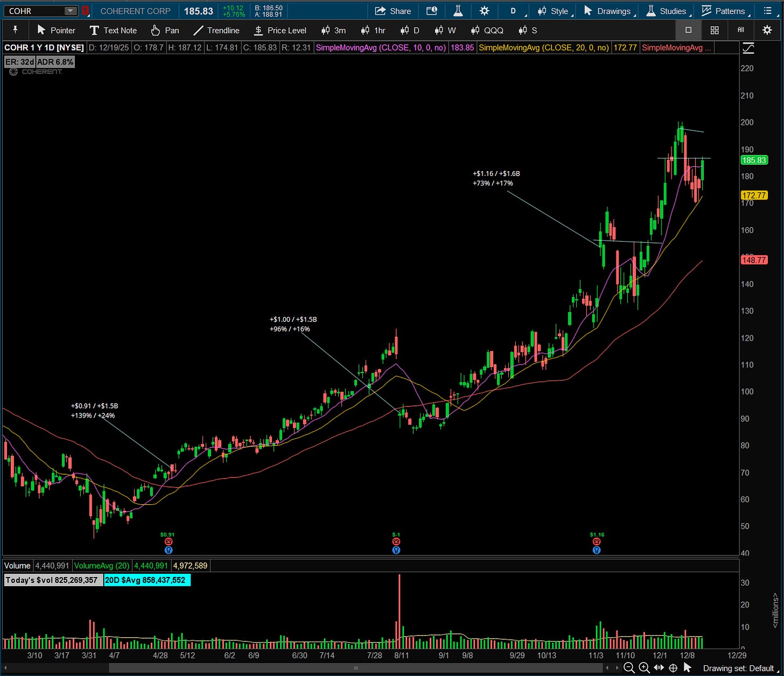
Task: Click the COHR 1 Y 1D [NYSE] chart title
Action: (x=44, y=47)
